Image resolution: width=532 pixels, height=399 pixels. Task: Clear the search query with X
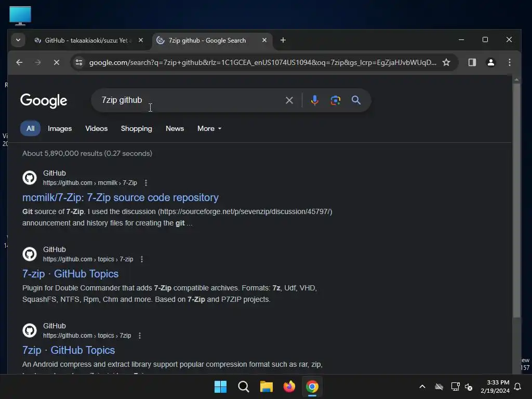(x=289, y=100)
